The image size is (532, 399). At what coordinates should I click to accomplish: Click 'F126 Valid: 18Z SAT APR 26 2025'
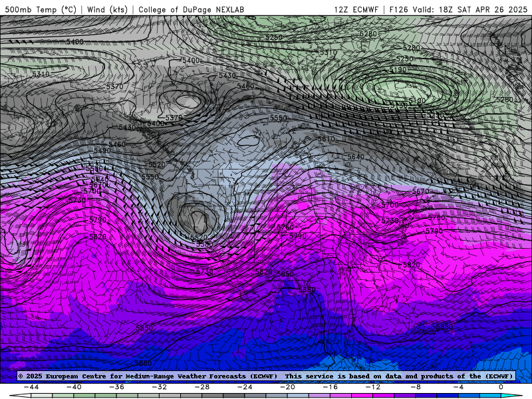point(458,9)
